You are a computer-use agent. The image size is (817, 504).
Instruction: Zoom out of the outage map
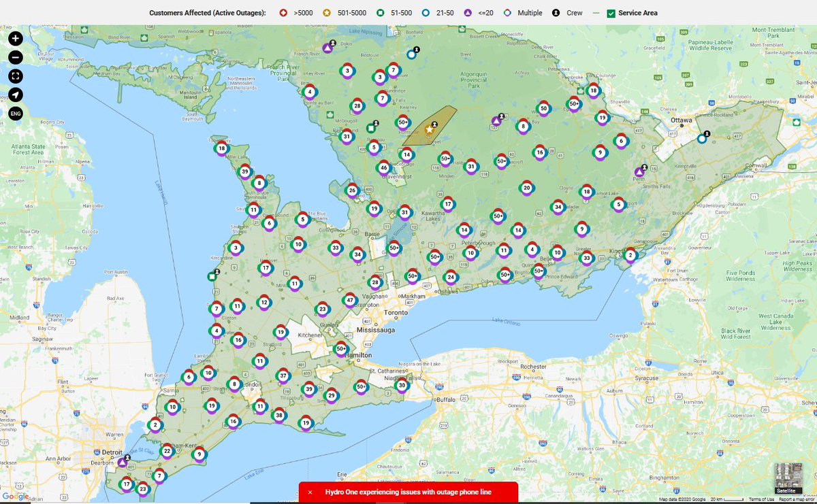tap(16, 58)
